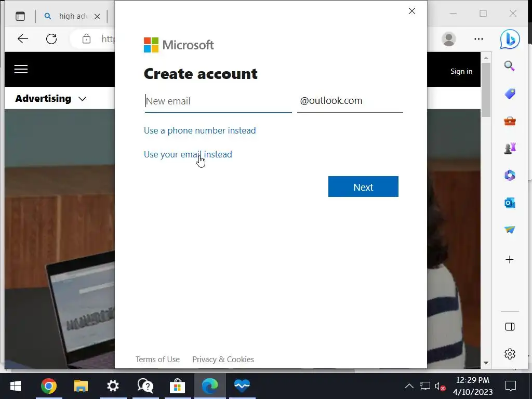Image resolution: width=532 pixels, height=399 pixels.
Task: Click the New email input field
Action: [218, 101]
